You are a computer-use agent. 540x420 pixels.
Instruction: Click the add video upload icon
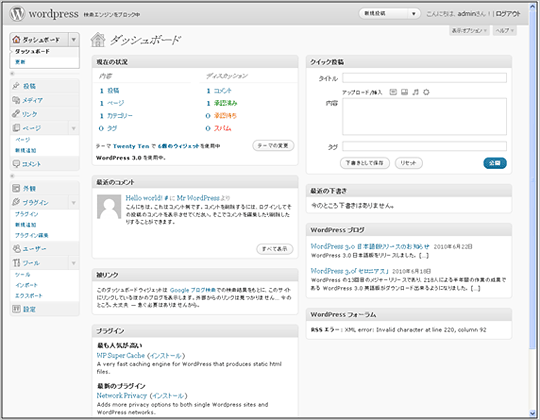[404, 92]
